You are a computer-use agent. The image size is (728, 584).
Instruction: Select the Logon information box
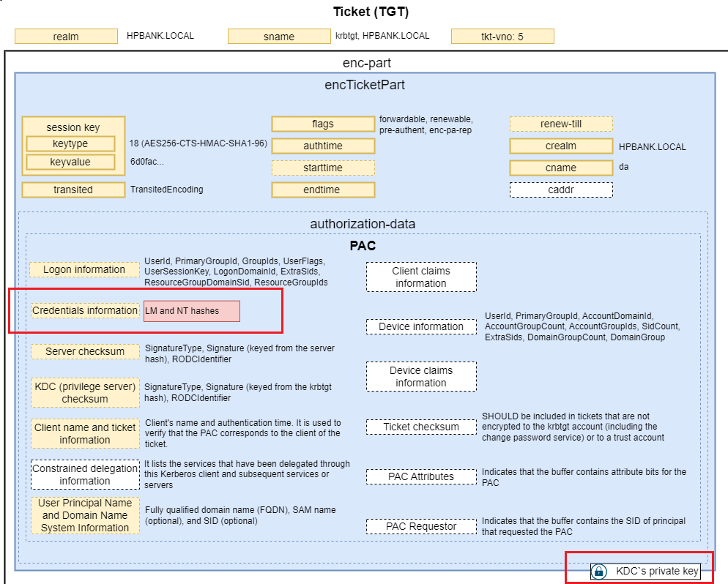[x=84, y=269]
